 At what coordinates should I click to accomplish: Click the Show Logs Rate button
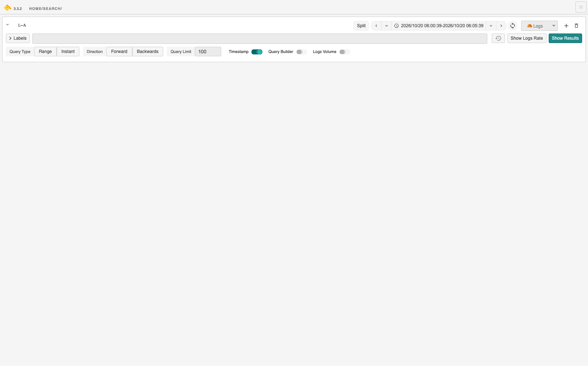click(527, 38)
